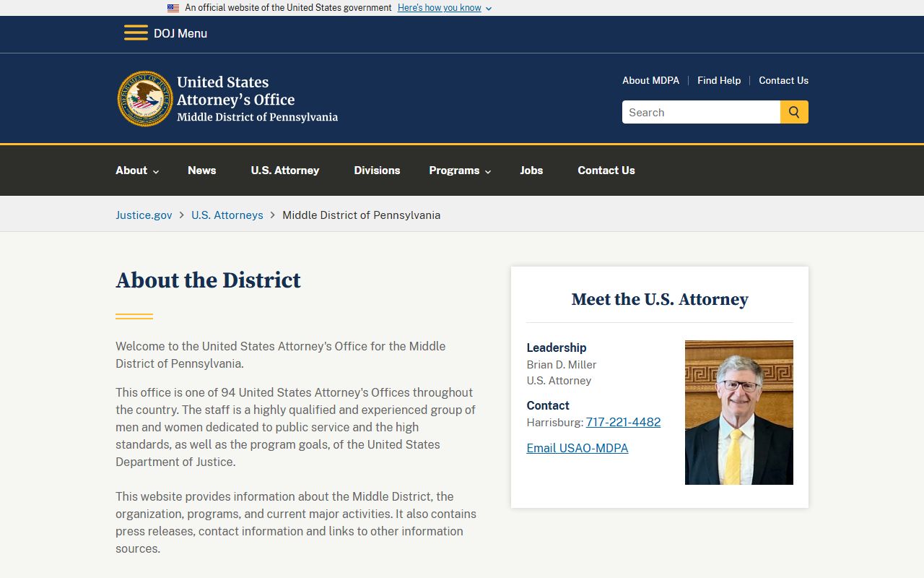Image resolution: width=924 pixels, height=578 pixels.
Task: Go to U.S. Attorneys breadcrumb link
Action: tap(227, 215)
